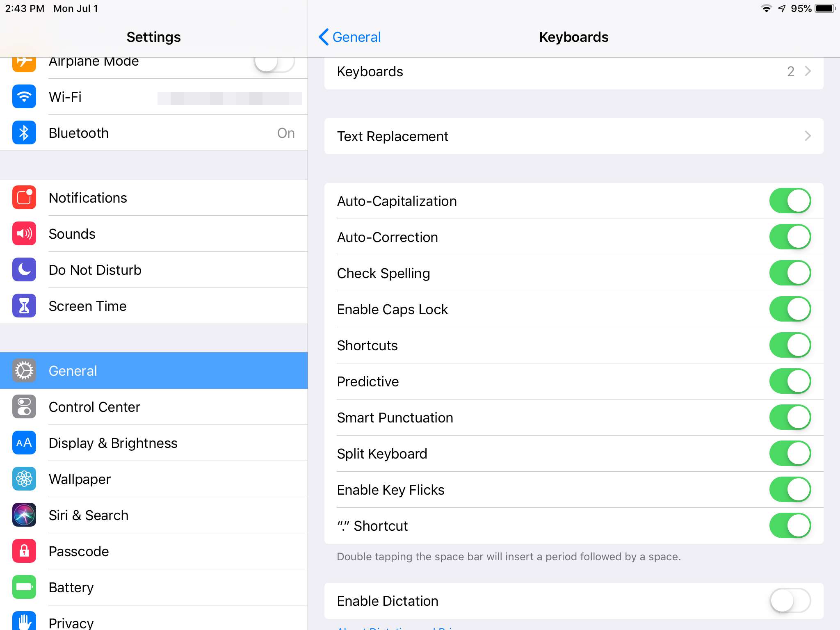
Task: Select Do Not Disturb in sidebar
Action: (154, 270)
